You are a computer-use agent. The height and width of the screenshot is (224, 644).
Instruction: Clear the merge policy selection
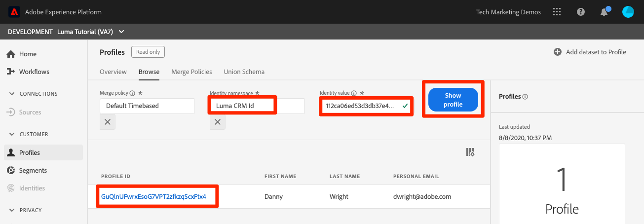[108, 122]
